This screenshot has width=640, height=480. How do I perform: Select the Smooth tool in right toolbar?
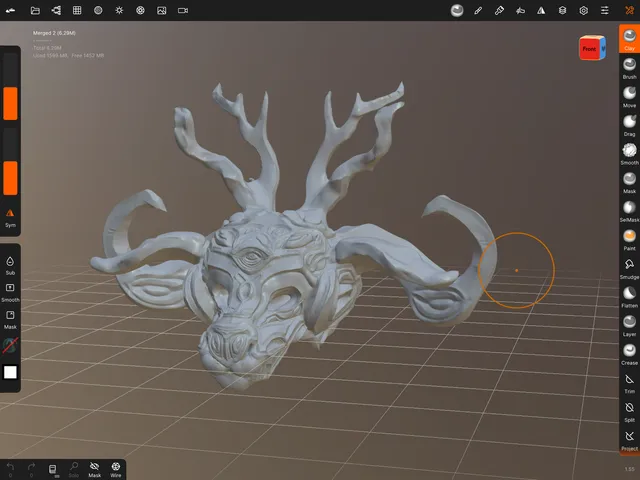coord(629,154)
